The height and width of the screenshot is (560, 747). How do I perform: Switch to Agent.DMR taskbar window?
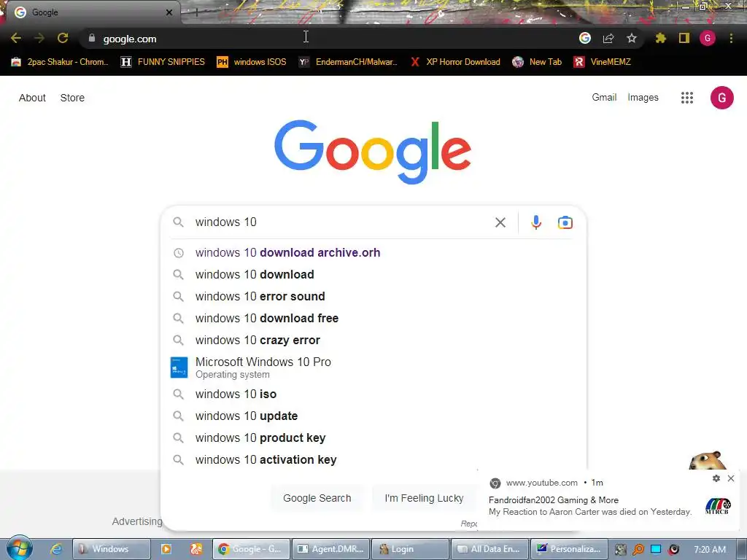click(330, 549)
